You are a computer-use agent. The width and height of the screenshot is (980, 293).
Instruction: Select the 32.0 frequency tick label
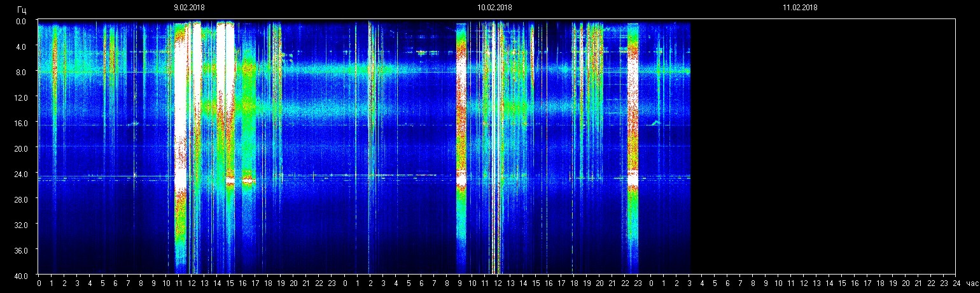(20, 224)
